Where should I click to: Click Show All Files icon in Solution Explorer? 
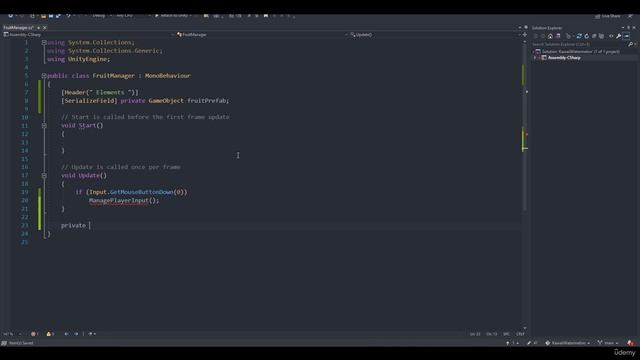coord(601,36)
